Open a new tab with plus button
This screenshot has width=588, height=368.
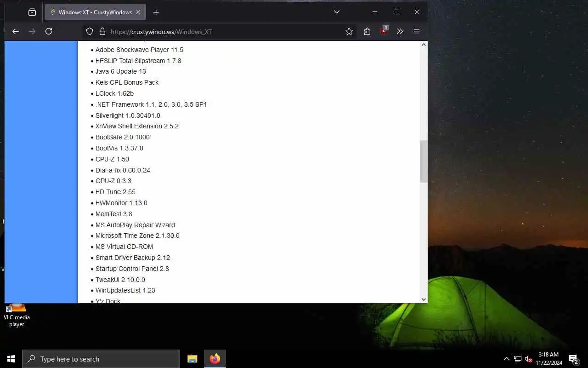coord(156,12)
